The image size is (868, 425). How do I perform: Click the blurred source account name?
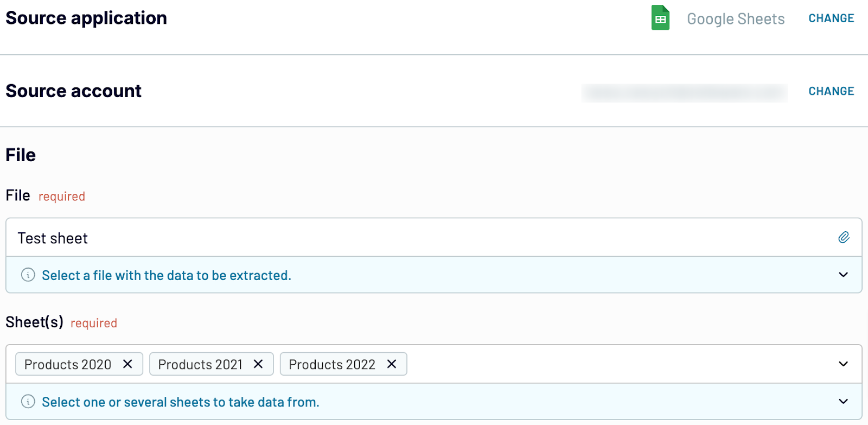pos(685,92)
